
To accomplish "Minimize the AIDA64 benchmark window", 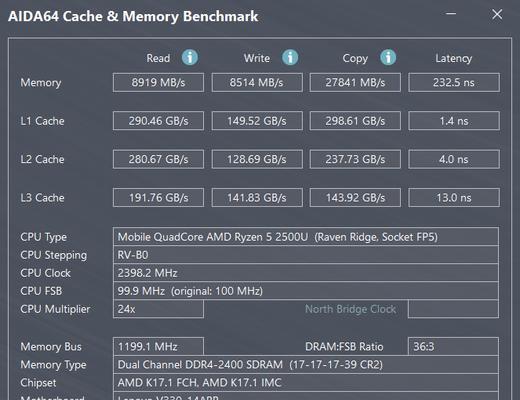I will [x=451, y=14].
